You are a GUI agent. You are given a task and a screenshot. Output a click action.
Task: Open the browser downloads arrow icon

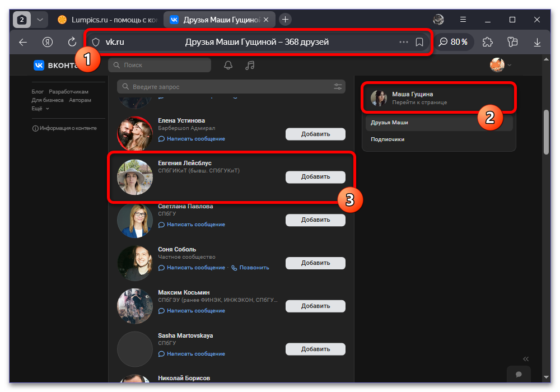click(537, 42)
